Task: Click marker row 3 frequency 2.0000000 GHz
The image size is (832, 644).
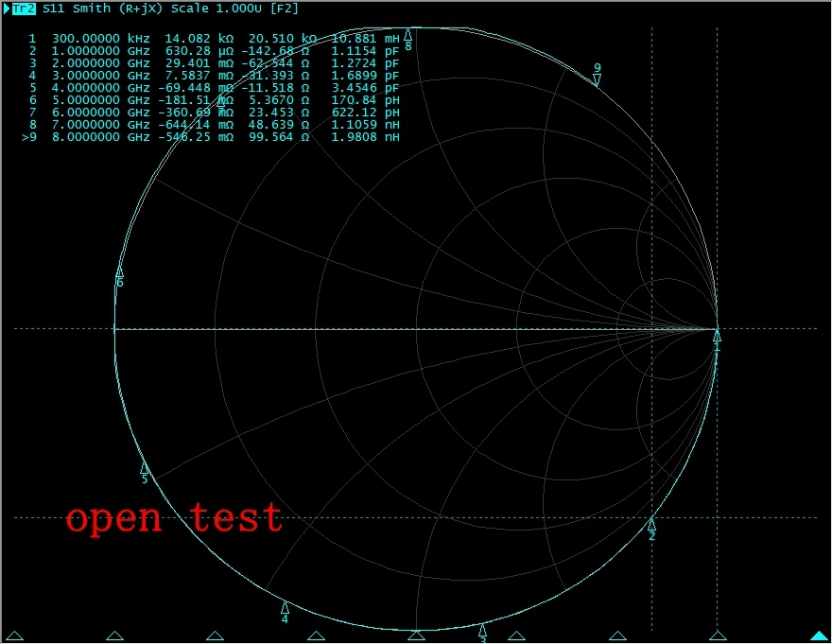Action: (x=101, y=63)
